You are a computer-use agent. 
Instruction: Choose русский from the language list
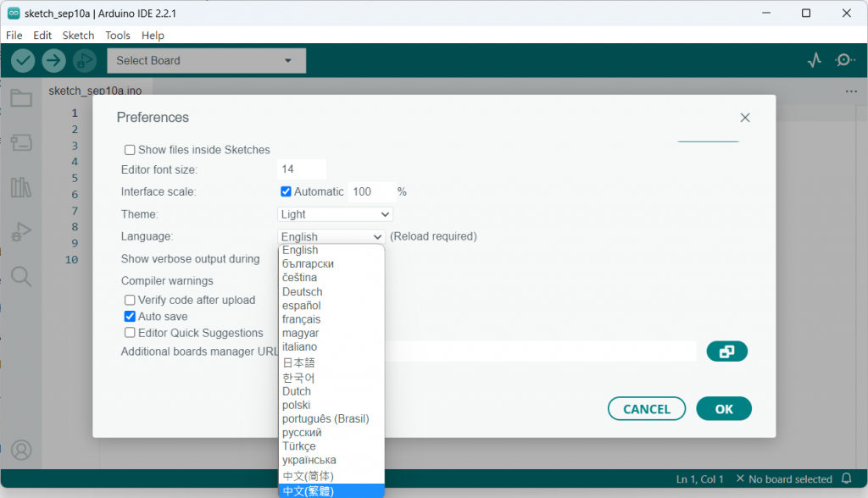pos(331,433)
